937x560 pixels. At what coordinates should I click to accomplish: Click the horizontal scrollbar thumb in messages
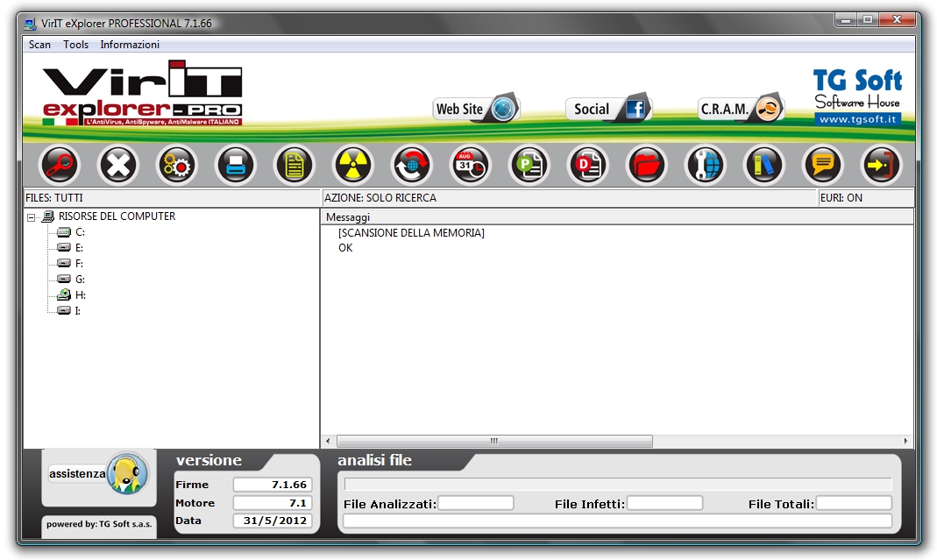pyautogui.click(x=494, y=441)
